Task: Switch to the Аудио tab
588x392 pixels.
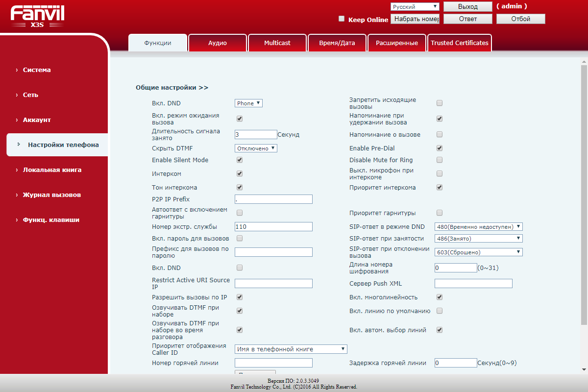Action: 218,43
